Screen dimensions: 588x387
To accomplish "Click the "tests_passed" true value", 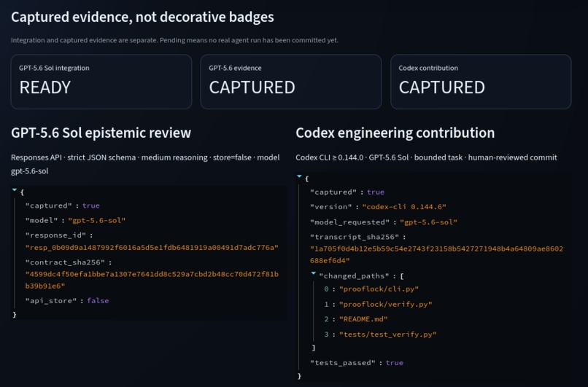I will point(395,363).
